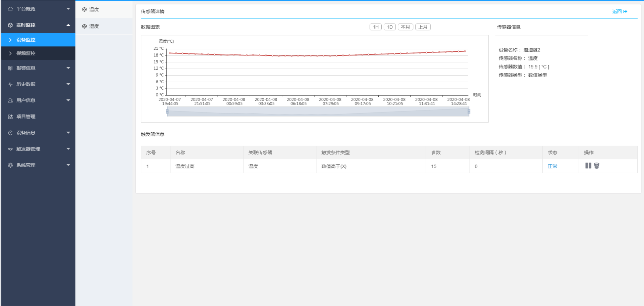644x306 pixels.
Task: Switch chart to 本月 range
Action: (405, 27)
